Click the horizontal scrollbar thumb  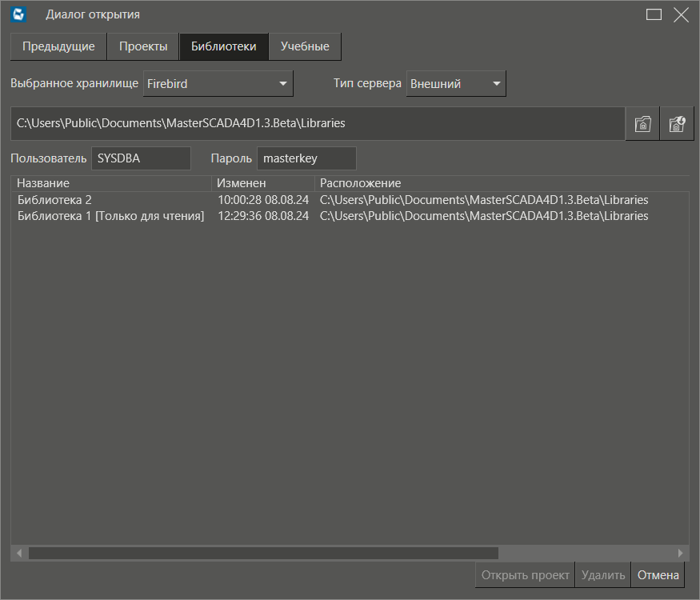point(263,553)
